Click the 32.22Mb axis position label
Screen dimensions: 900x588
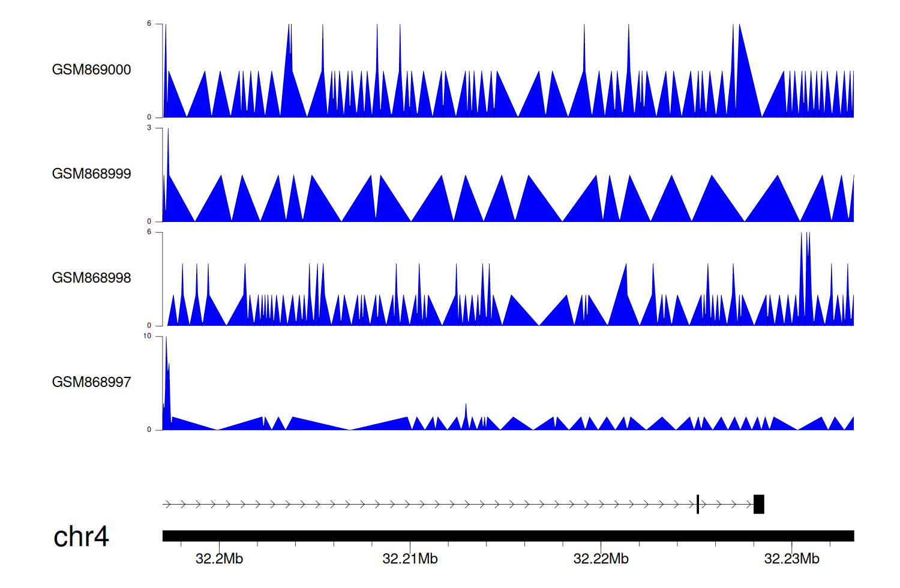[601, 559]
